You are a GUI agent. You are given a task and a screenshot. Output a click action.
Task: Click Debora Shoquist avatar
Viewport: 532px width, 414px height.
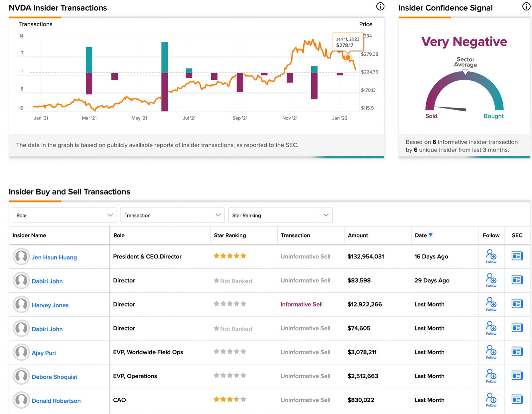coord(21,376)
